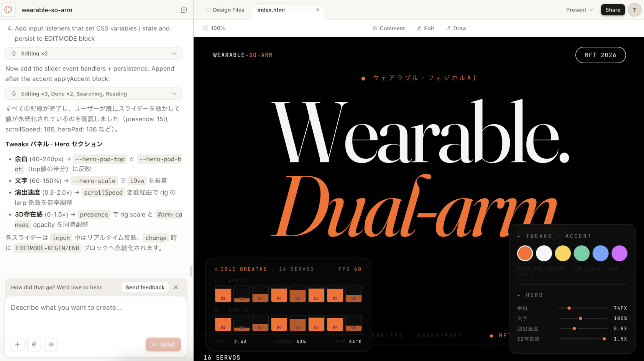
Task: Expand the Editing ×3, Done ×2 row chevron
Action: [174, 94]
